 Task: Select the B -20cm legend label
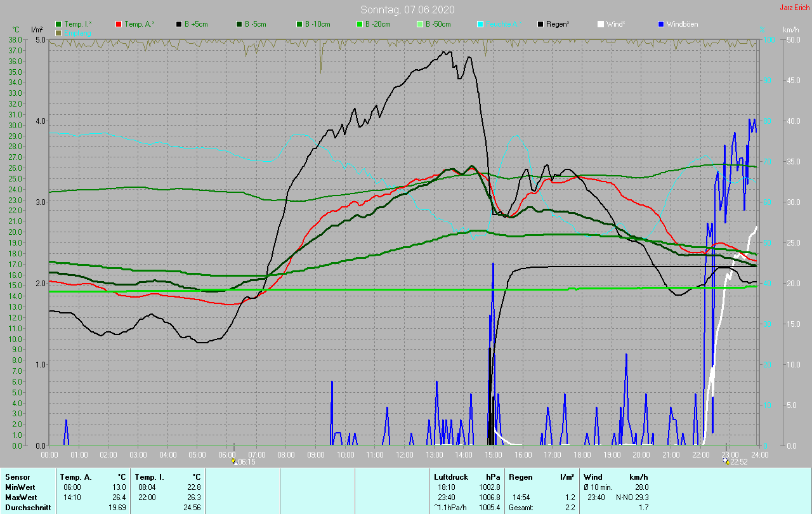tap(377, 24)
